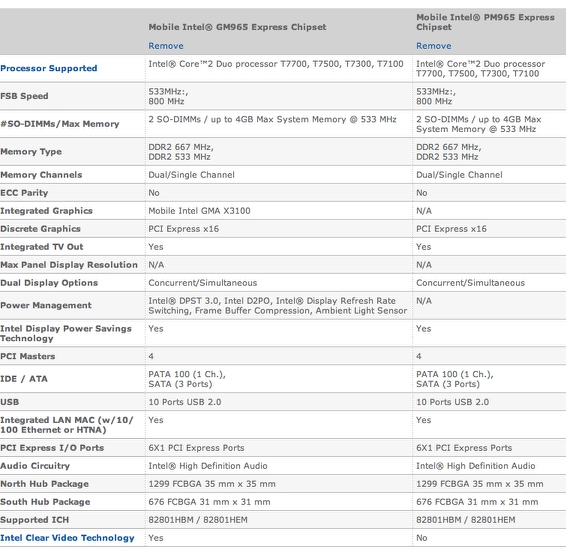This screenshot has width=566, height=553.
Task: Open the Intel Clear Video Technology link
Action: coord(67,538)
